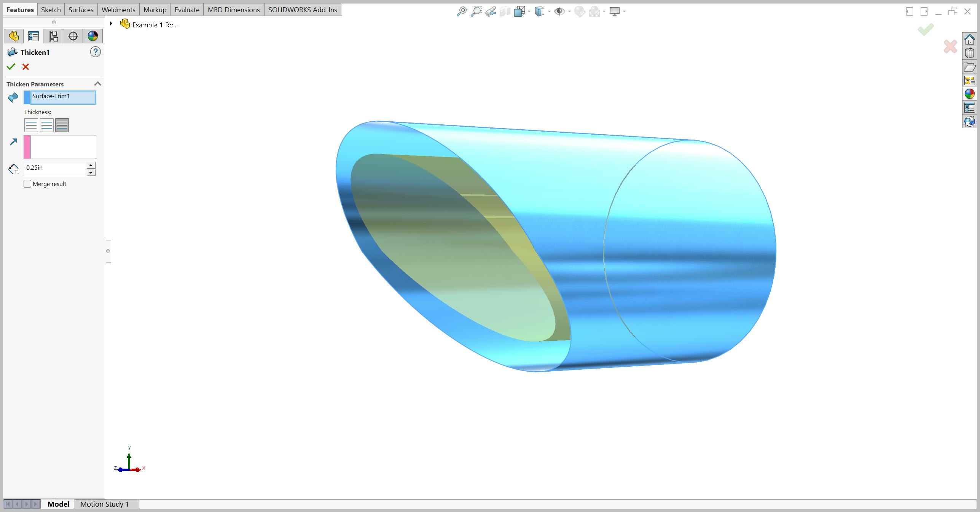This screenshot has width=980, height=512.
Task: Confirm the Thicken1 feature with green checkmark
Action: pos(11,67)
